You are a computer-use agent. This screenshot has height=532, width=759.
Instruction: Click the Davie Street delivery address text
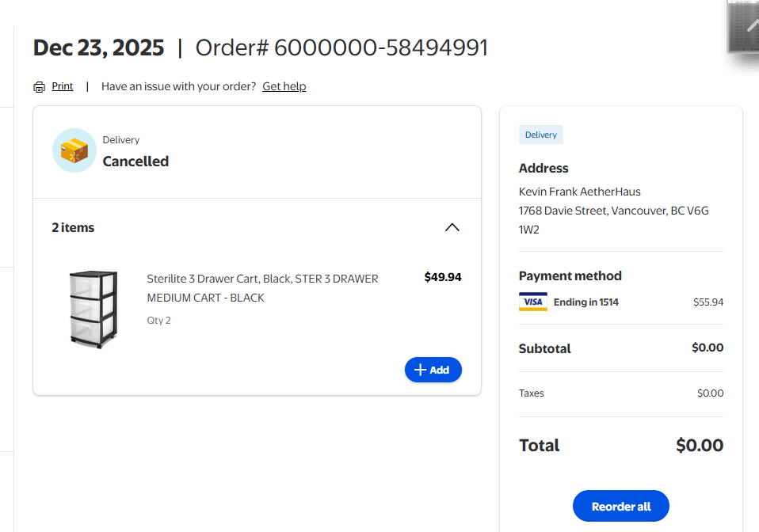pyautogui.click(x=613, y=211)
